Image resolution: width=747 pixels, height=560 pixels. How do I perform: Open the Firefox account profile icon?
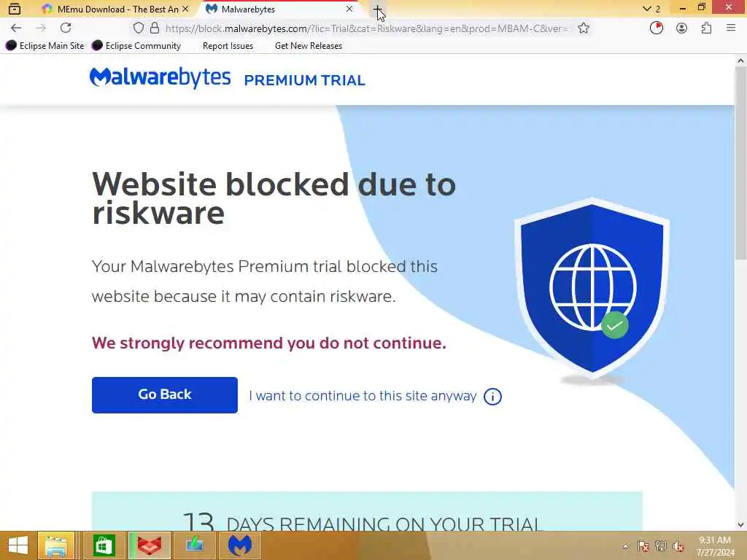pyautogui.click(x=681, y=28)
